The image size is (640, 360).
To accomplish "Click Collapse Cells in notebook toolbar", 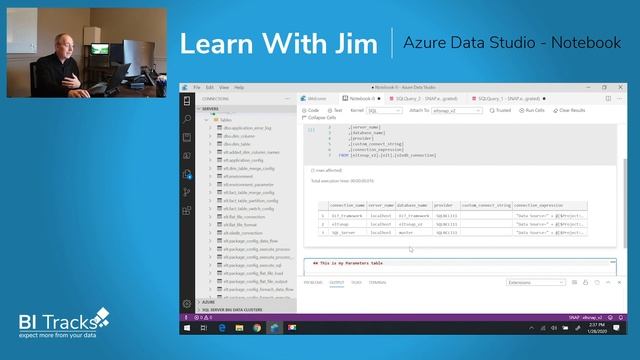I will click(319, 118).
